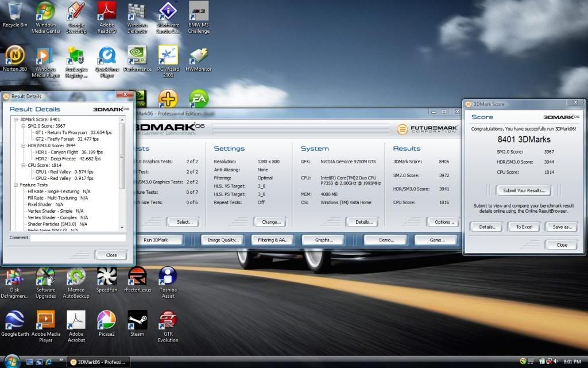The height and width of the screenshot is (368, 588).
Task: Select the GTR Evolution desktop icon
Action: tap(168, 327)
